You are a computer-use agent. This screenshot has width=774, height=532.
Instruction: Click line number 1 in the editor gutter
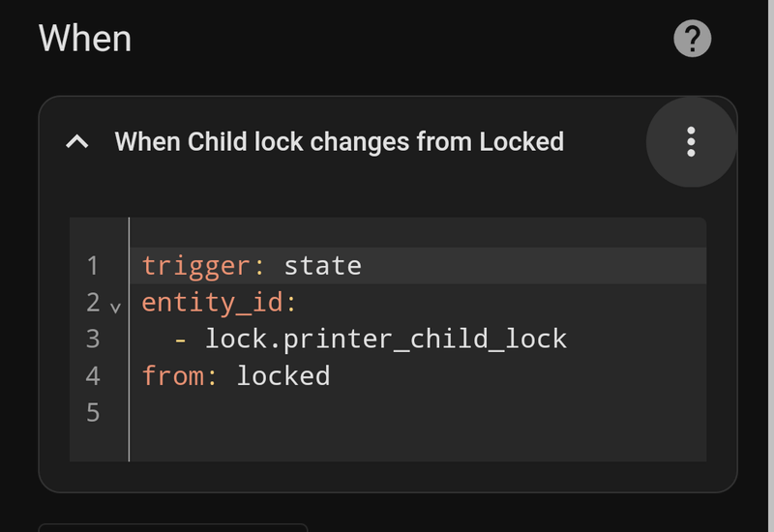[x=93, y=265]
